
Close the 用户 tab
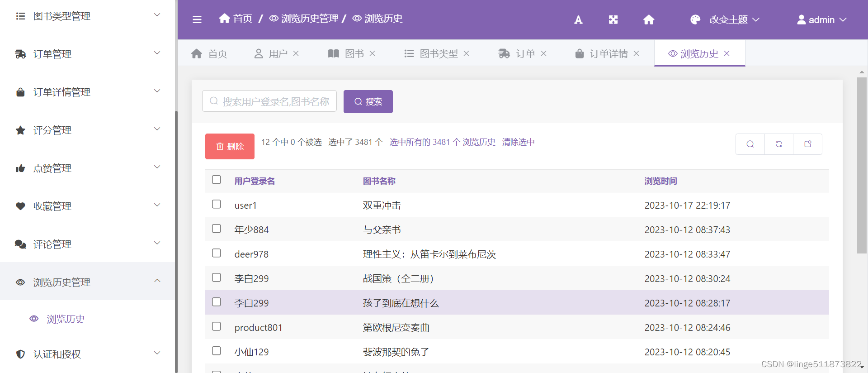coord(296,53)
